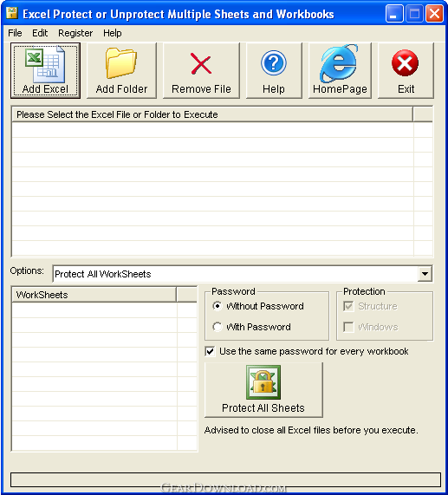The image size is (448, 495).
Task: Click the Add Excel toolbar button
Action: pos(45,71)
